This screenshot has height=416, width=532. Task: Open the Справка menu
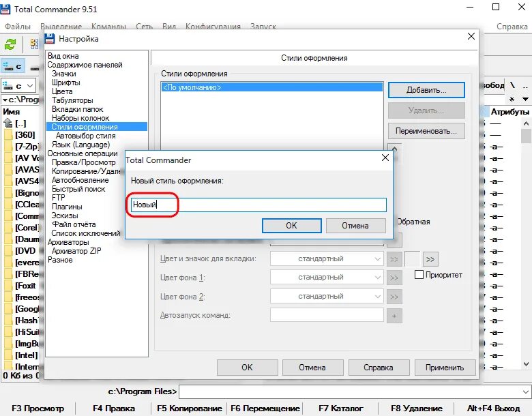tap(512, 27)
